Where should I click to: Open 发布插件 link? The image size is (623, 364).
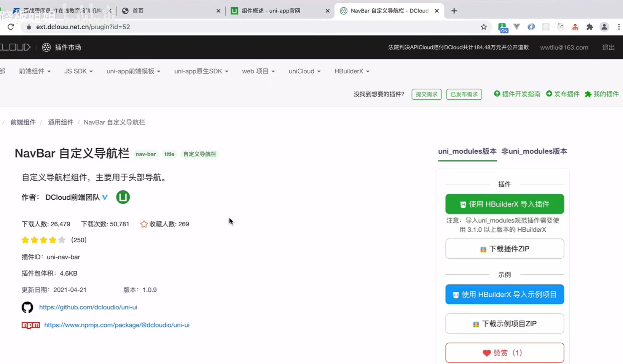[x=562, y=94]
